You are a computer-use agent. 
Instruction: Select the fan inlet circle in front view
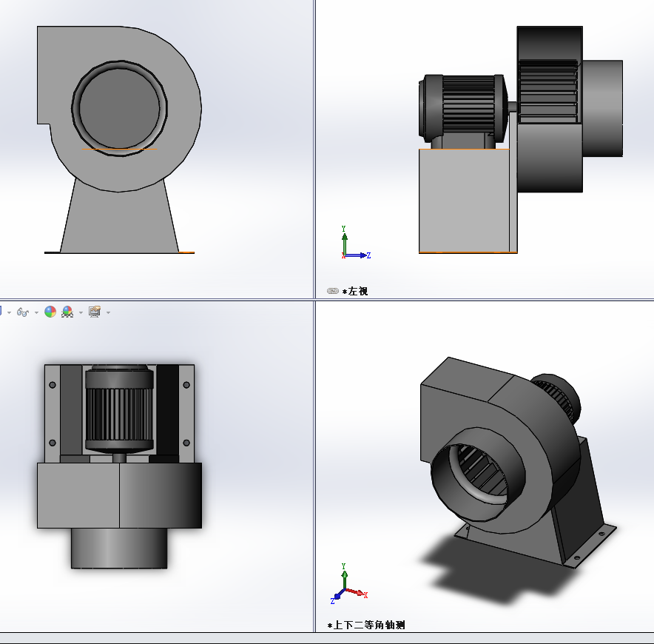(120, 108)
